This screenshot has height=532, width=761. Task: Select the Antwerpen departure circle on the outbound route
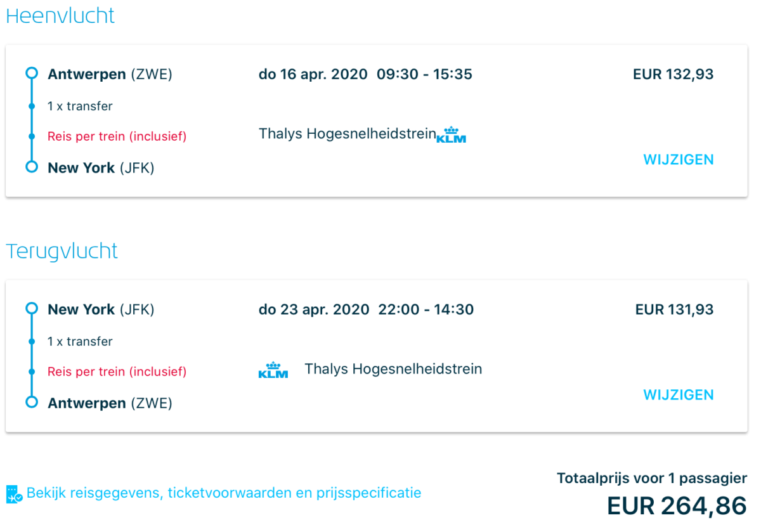[32, 74]
